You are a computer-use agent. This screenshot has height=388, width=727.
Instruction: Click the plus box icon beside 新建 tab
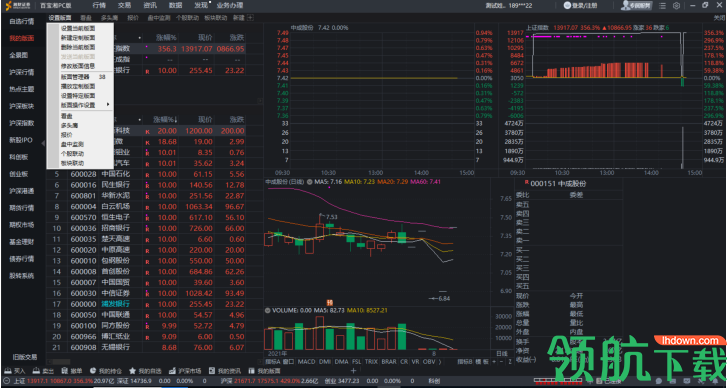pos(251,18)
